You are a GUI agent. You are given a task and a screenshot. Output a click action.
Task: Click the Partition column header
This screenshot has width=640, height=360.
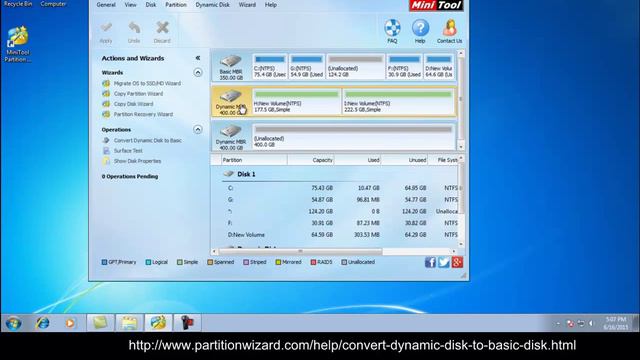tap(254, 160)
